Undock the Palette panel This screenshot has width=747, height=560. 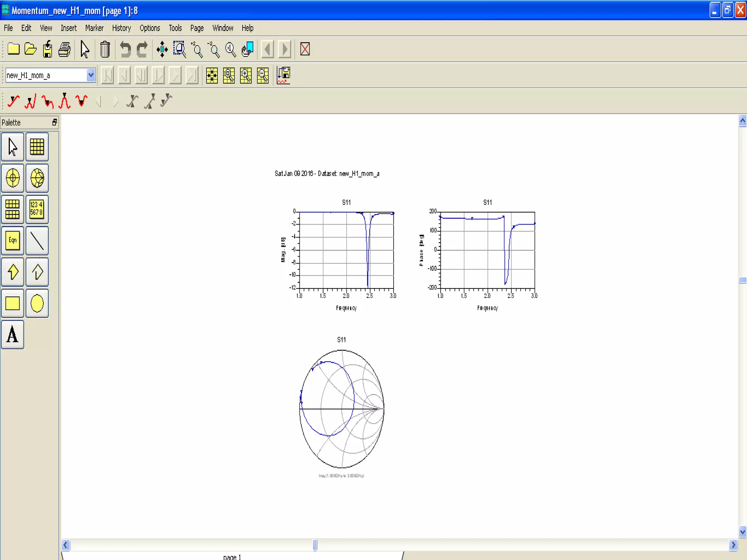54,122
